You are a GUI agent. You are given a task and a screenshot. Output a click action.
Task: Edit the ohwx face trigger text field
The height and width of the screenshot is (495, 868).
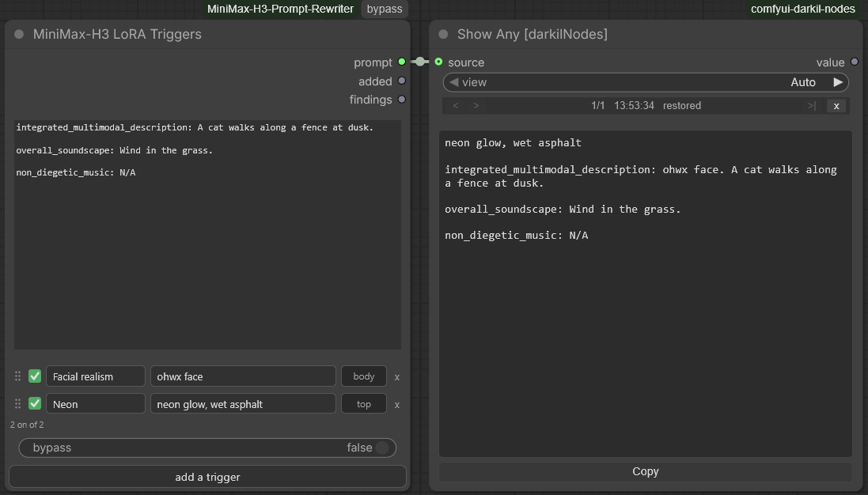click(x=243, y=376)
